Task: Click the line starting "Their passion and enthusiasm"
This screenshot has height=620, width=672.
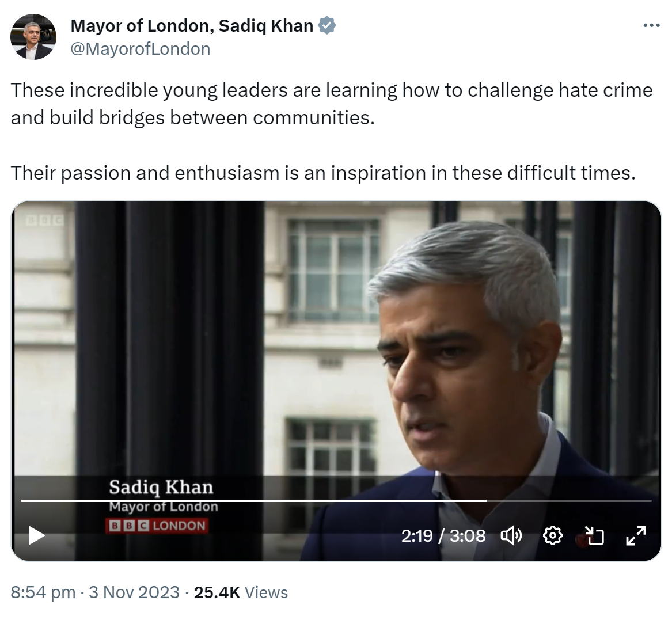Action: click(x=322, y=173)
